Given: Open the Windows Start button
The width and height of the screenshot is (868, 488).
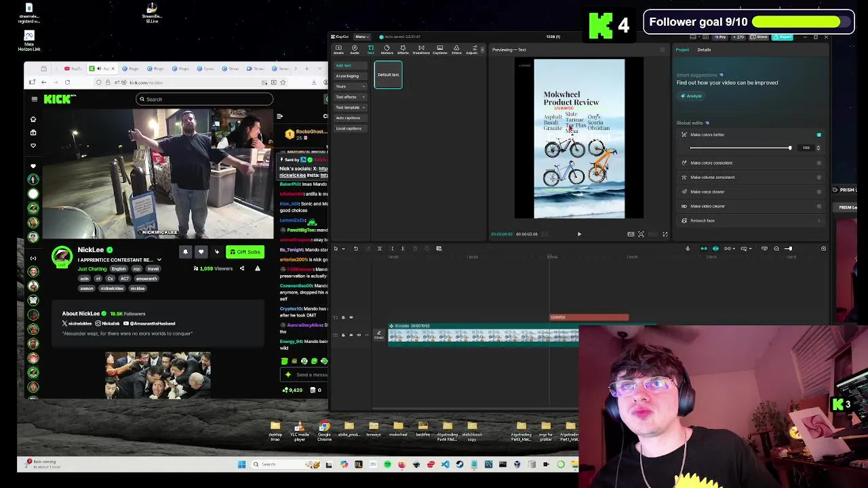Looking at the screenshot, I should (241, 464).
